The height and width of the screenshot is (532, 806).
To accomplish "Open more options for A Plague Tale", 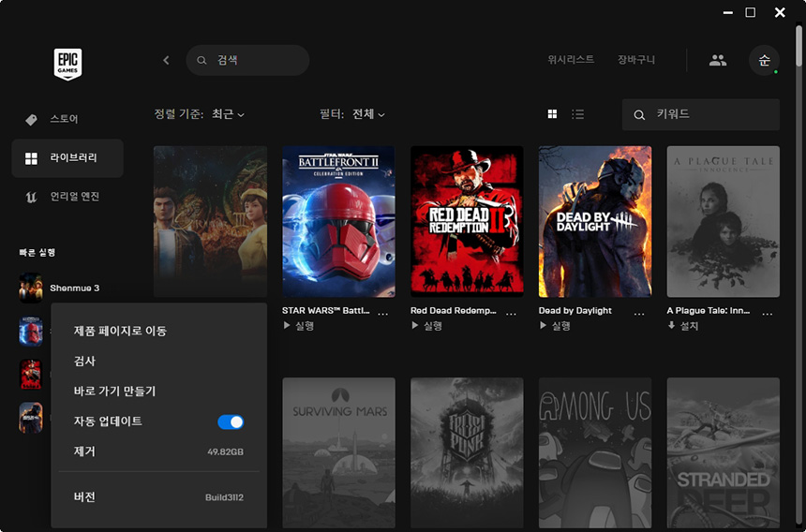I will 768,314.
